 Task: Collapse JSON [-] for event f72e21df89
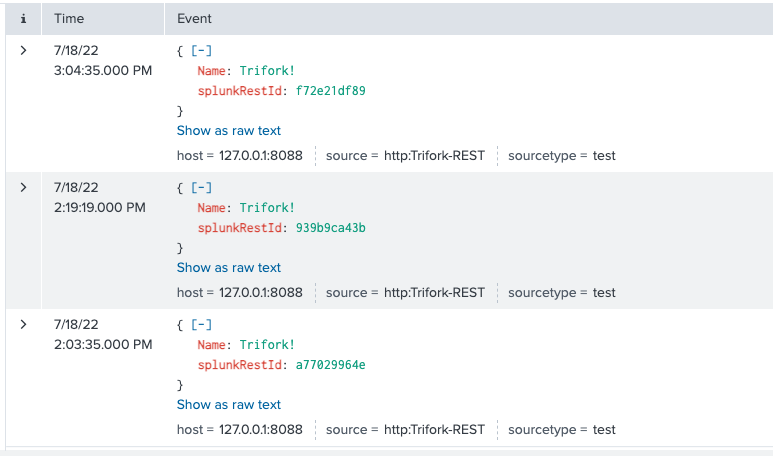[201, 50]
